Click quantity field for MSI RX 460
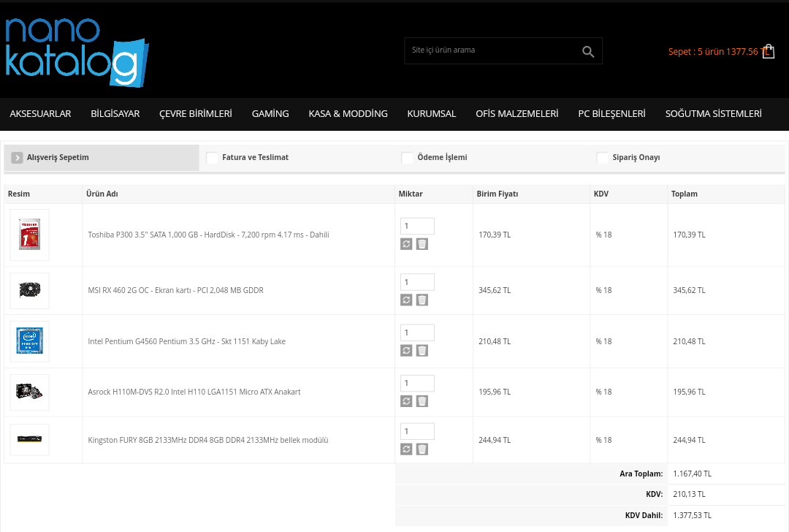This screenshot has height=532, width=789. pyautogui.click(x=417, y=282)
